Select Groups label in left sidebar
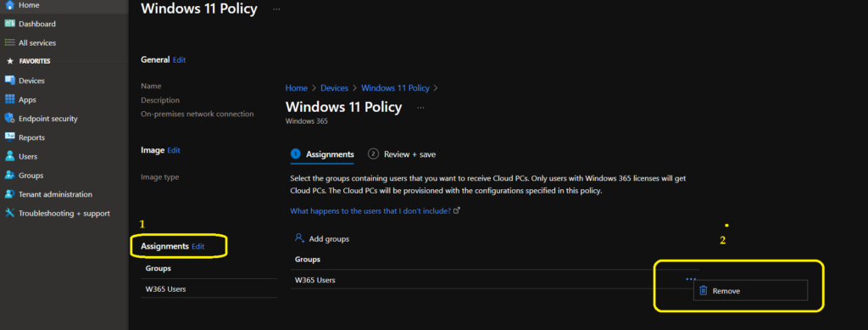The width and height of the screenshot is (868, 330). (31, 175)
